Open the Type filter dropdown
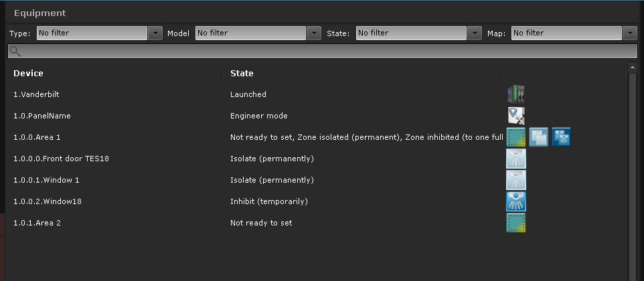Image resolution: width=644 pixels, height=281 pixels. (x=155, y=33)
